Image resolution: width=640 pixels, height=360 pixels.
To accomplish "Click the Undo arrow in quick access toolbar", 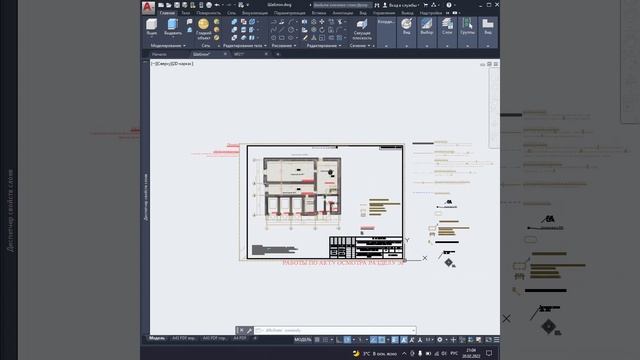I will tap(217, 5).
